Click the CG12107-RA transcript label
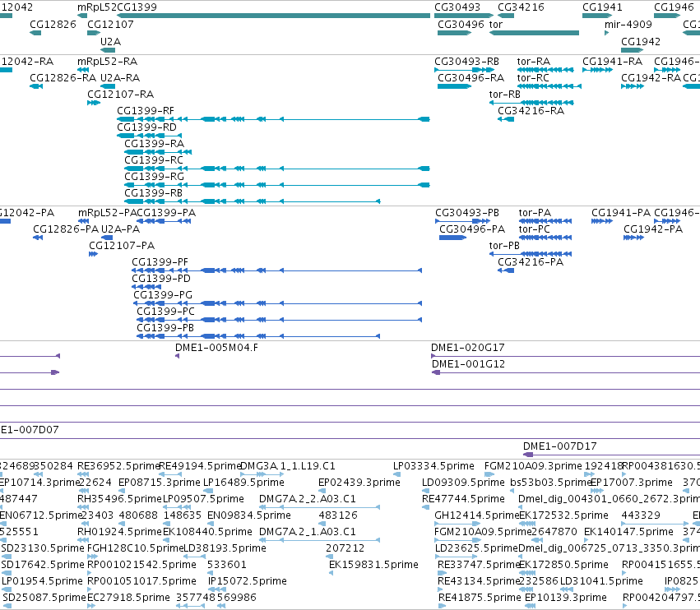The width and height of the screenshot is (700, 610). [x=121, y=95]
